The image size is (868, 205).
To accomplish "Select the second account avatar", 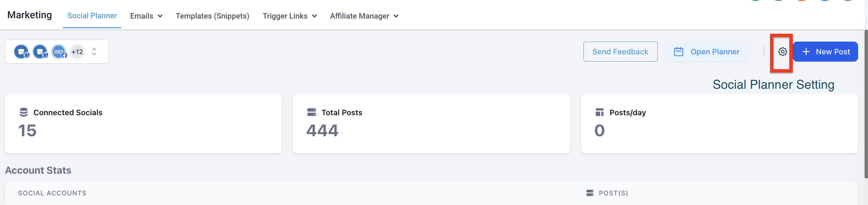I will coord(40,52).
